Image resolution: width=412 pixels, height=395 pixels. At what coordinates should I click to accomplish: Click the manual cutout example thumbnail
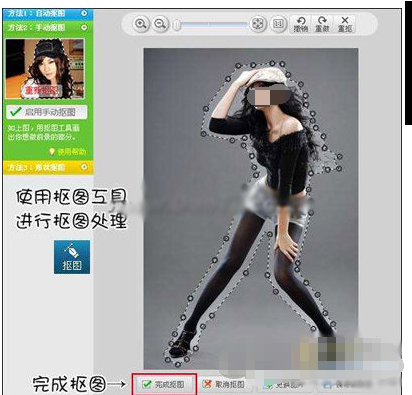click(45, 69)
